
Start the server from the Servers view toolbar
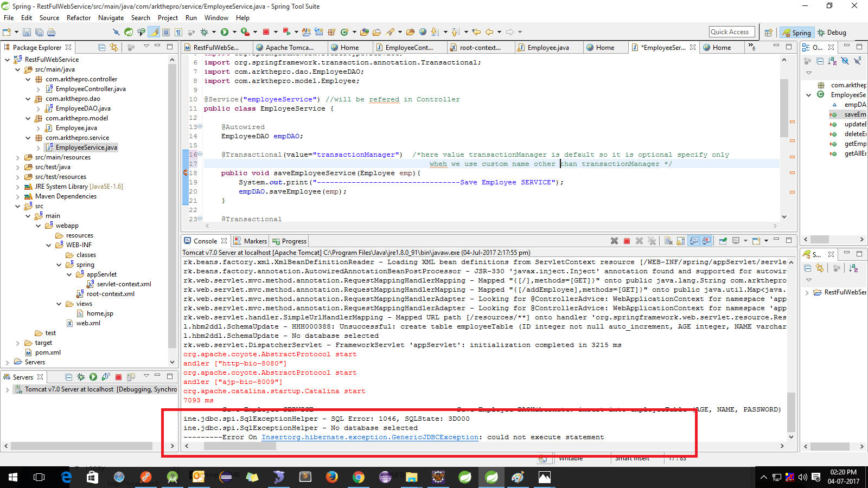pos(93,377)
